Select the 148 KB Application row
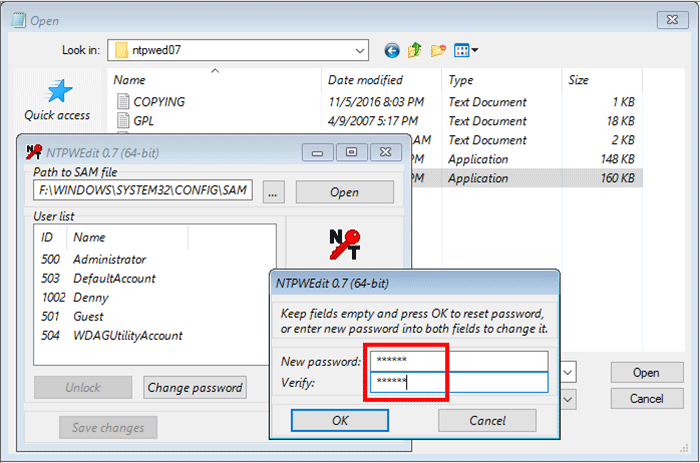 [x=527, y=159]
